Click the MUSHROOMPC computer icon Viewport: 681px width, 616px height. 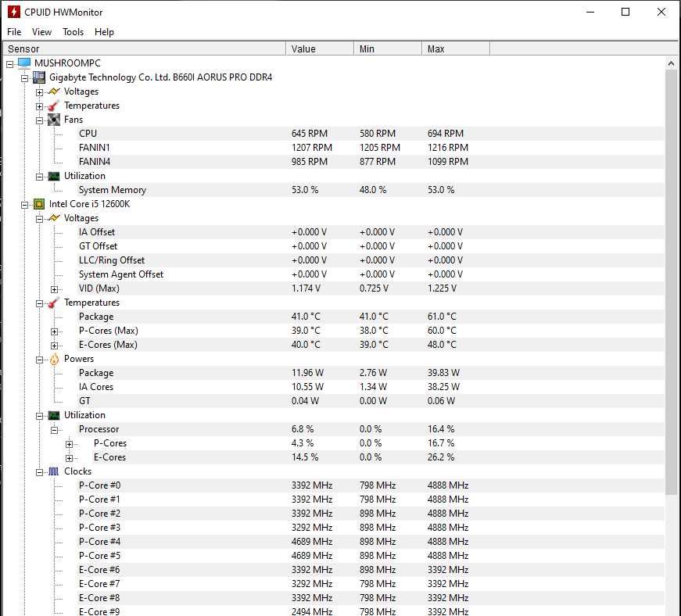24,63
